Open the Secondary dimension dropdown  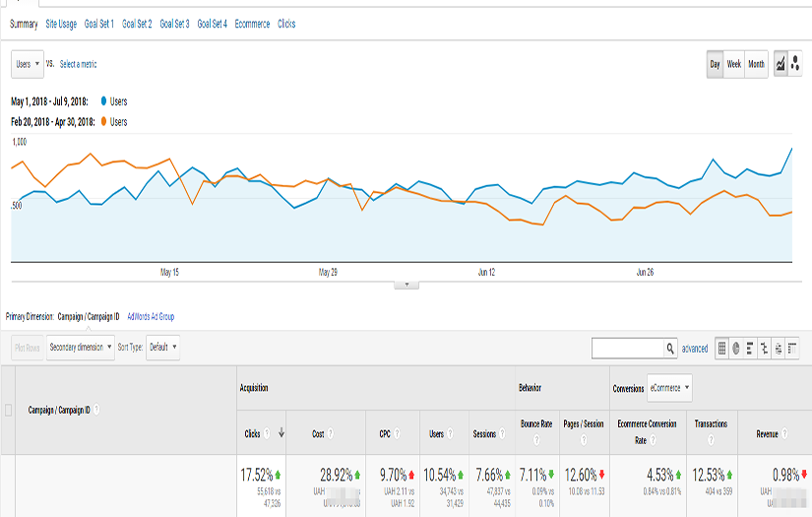click(x=80, y=348)
